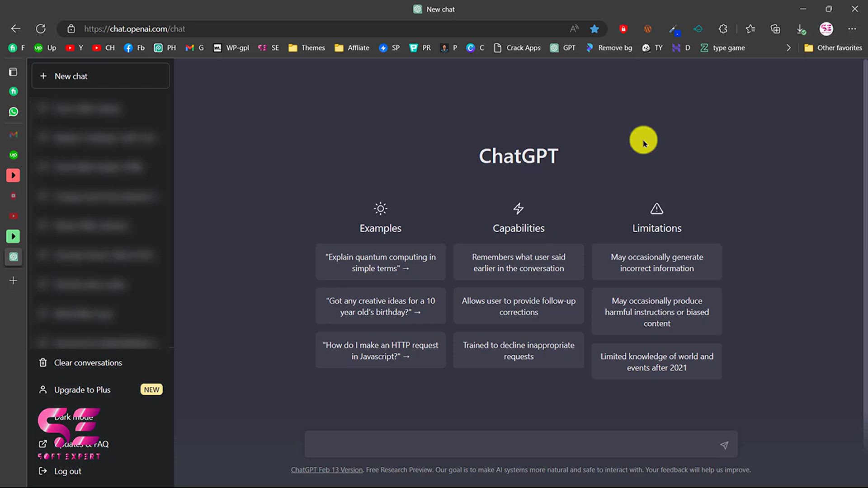Click 'Remembers what user said' card
The image size is (868, 488).
[x=519, y=263]
